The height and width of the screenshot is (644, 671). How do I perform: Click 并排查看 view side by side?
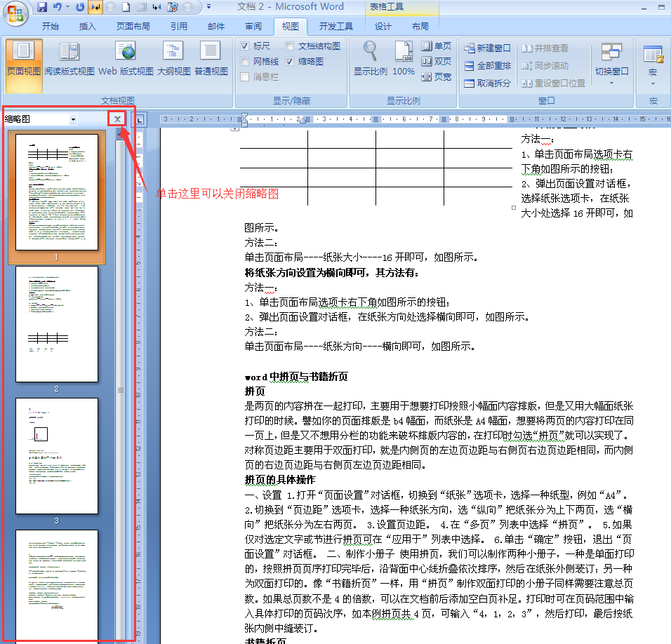coord(545,48)
